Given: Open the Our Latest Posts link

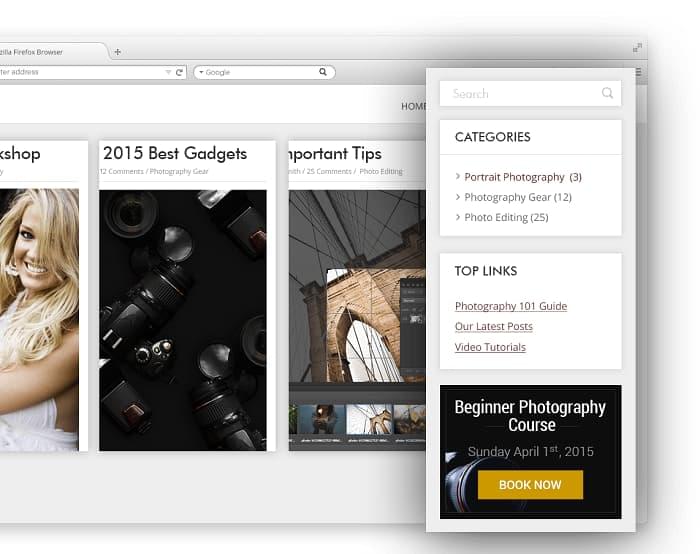Looking at the screenshot, I should point(493,327).
